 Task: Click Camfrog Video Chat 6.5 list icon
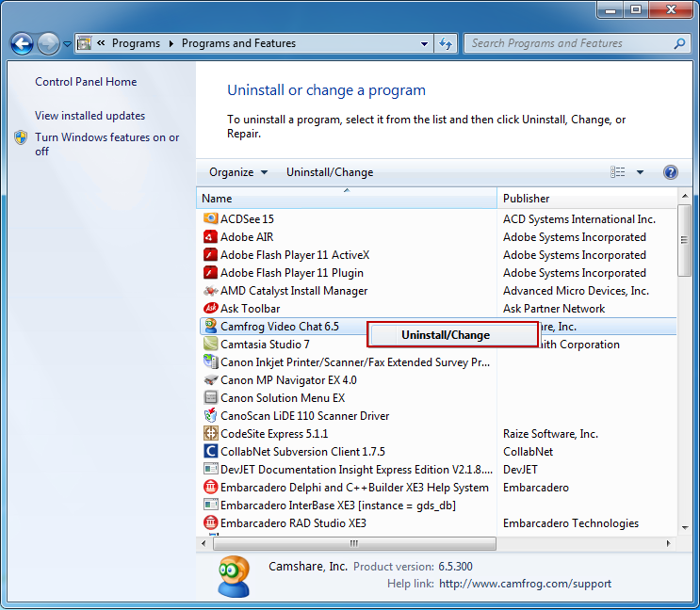tap(210, 326)
